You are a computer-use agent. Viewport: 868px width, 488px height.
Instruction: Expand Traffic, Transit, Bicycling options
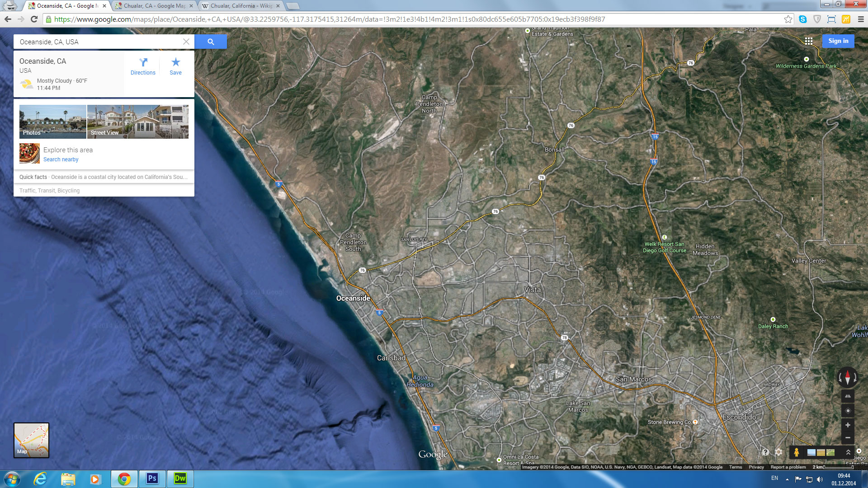click(50, 191)
